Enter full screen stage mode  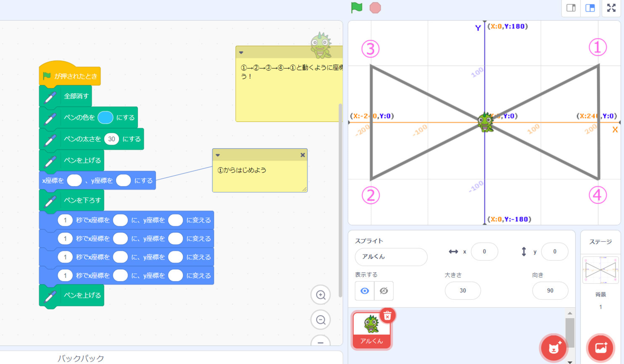pos(611,8)
